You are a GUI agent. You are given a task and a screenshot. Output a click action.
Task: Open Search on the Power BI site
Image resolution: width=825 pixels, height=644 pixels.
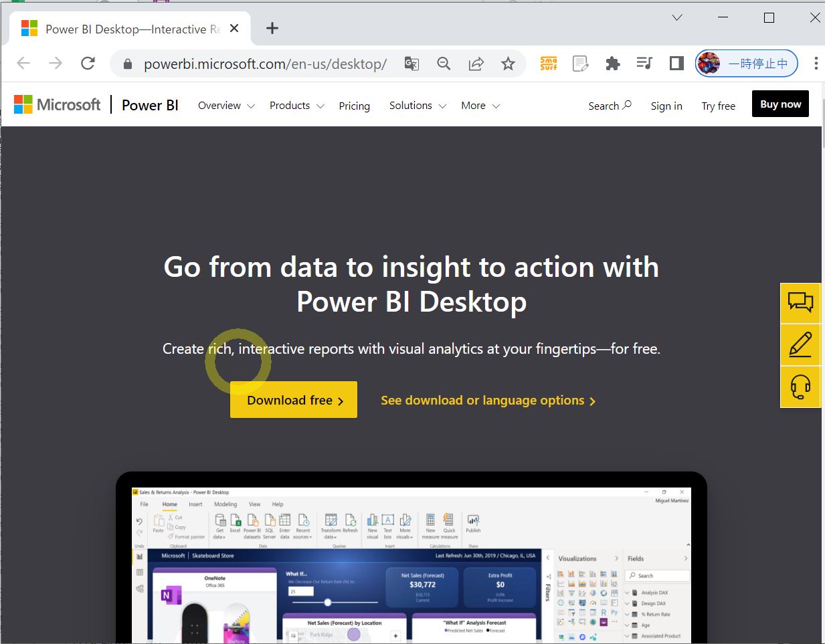pos(610,106)
